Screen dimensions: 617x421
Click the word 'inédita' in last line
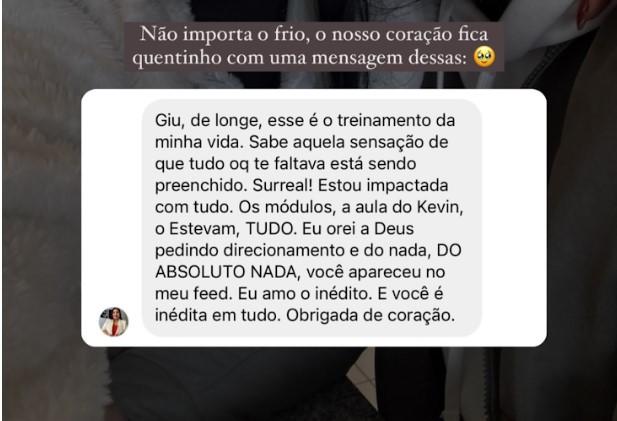coord(181,316)
